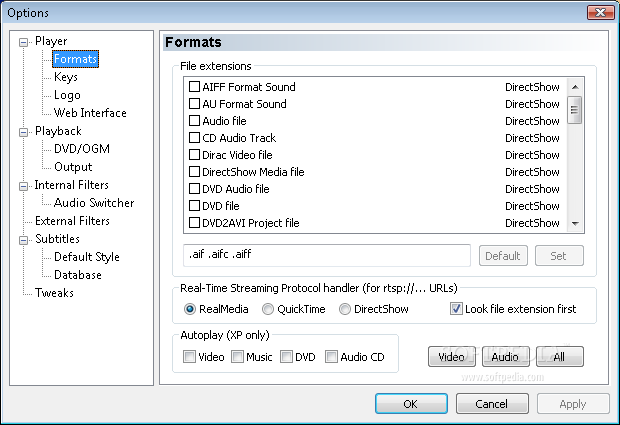Image resolution: width=620 pixels, height=425 pixels.
Task: Click the scroll down arrow in extensions list
Action: click(x=575, y=224)
